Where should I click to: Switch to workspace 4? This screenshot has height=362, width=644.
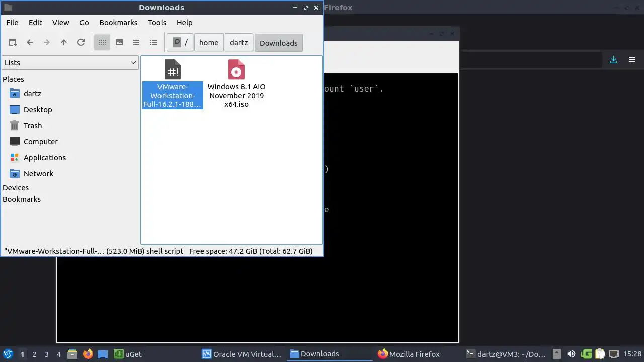pyautogui.click(x=59, y=354)
